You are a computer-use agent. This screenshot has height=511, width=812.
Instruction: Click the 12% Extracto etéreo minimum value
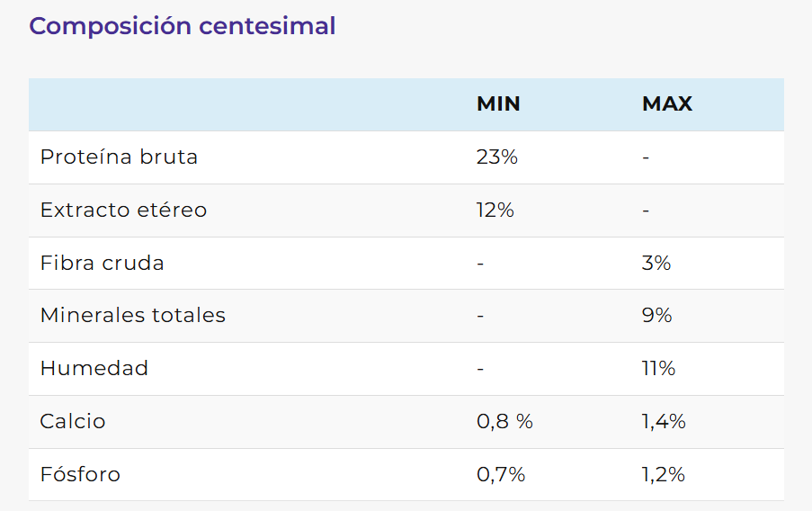click(495, 211)
